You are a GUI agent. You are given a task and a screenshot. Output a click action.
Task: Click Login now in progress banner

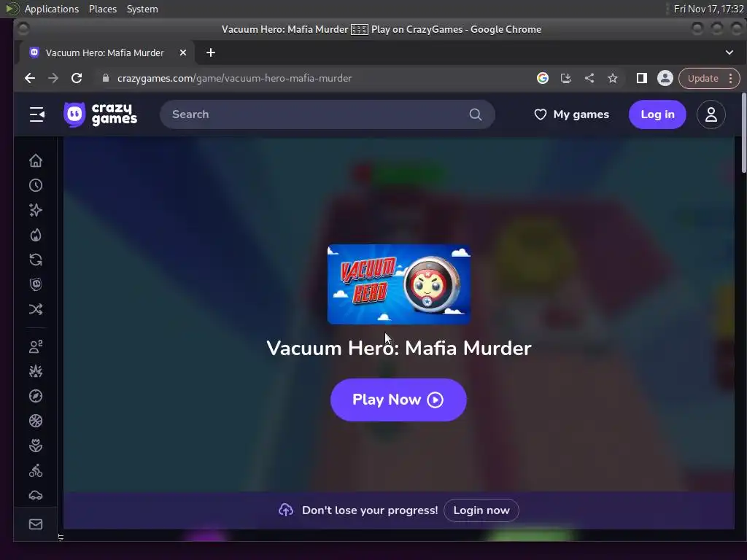(x=481, y=510)
